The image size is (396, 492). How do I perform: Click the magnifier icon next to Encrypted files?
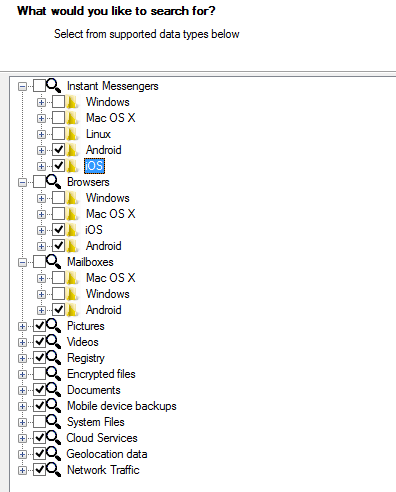pos(53,374)
